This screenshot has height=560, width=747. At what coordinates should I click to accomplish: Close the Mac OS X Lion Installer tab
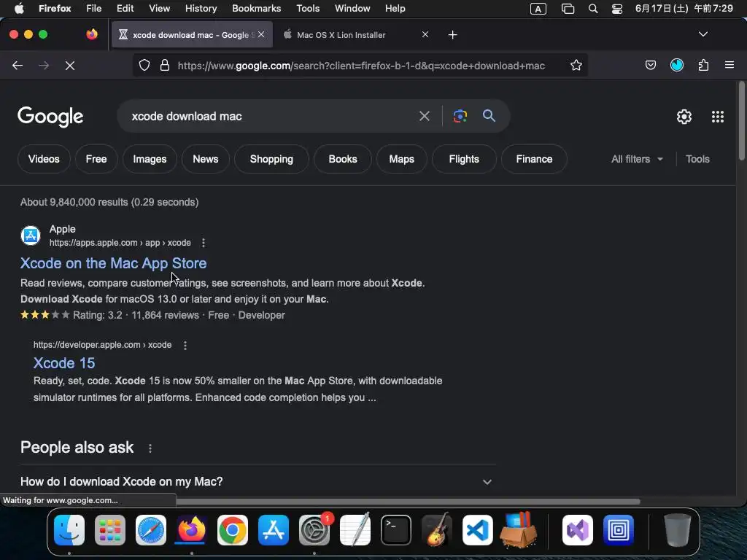point(425,34)
